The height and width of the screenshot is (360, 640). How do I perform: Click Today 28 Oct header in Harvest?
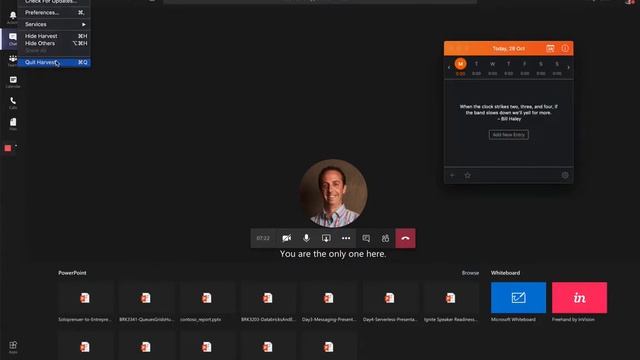click(509, 49)
